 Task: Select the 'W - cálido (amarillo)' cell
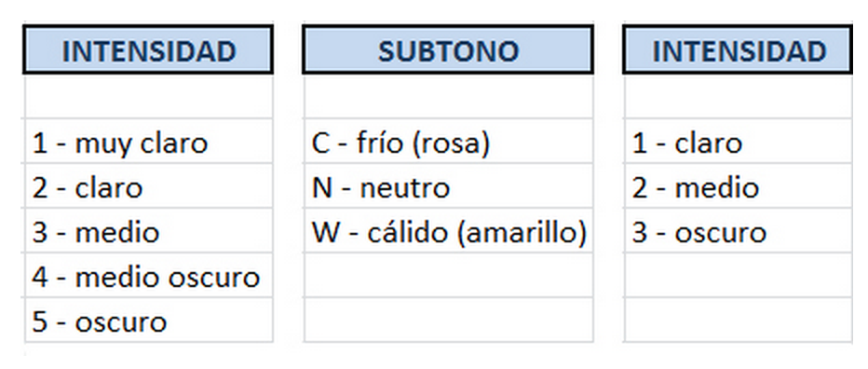click(448, 231)
